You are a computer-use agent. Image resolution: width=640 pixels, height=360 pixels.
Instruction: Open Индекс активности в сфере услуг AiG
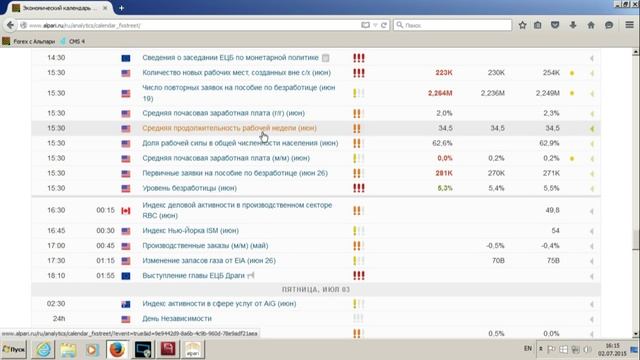(x=219, y=304)
